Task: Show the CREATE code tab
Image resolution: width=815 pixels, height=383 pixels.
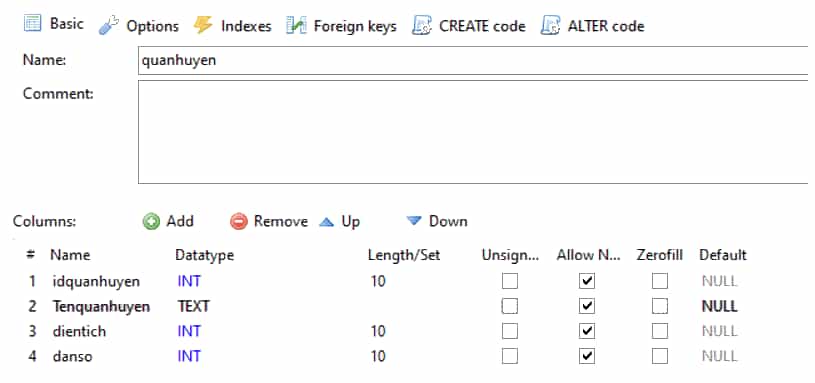Action: tap(469, 26)
